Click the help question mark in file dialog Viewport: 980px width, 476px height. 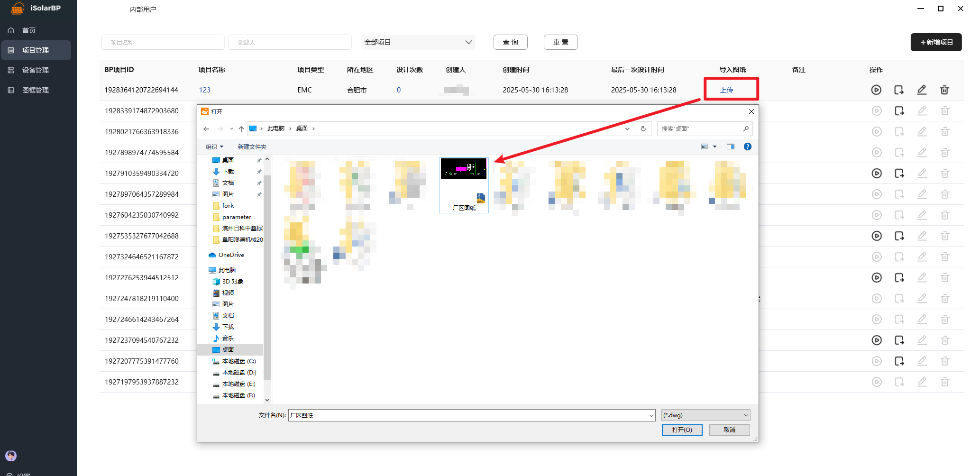[748, 147]
